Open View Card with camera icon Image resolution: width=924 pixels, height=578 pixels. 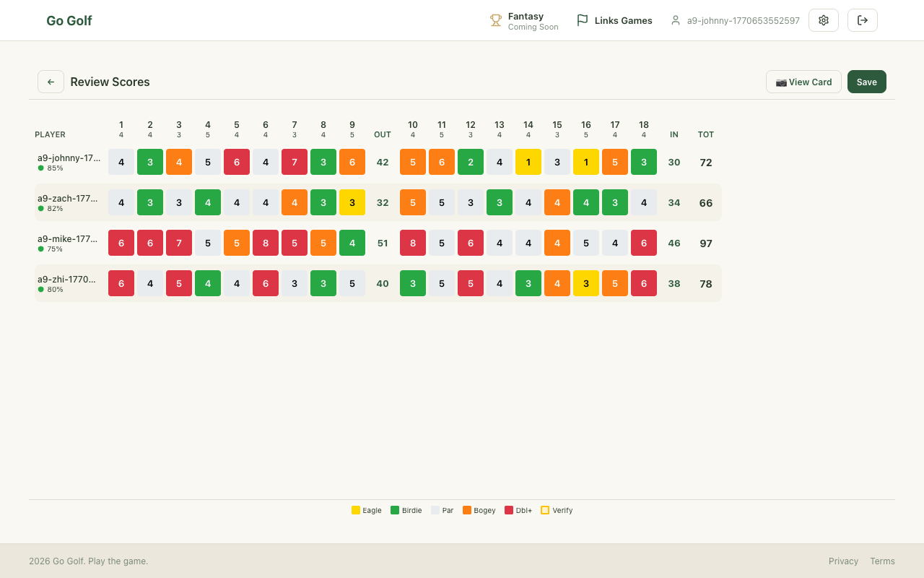tap(803, 82)
